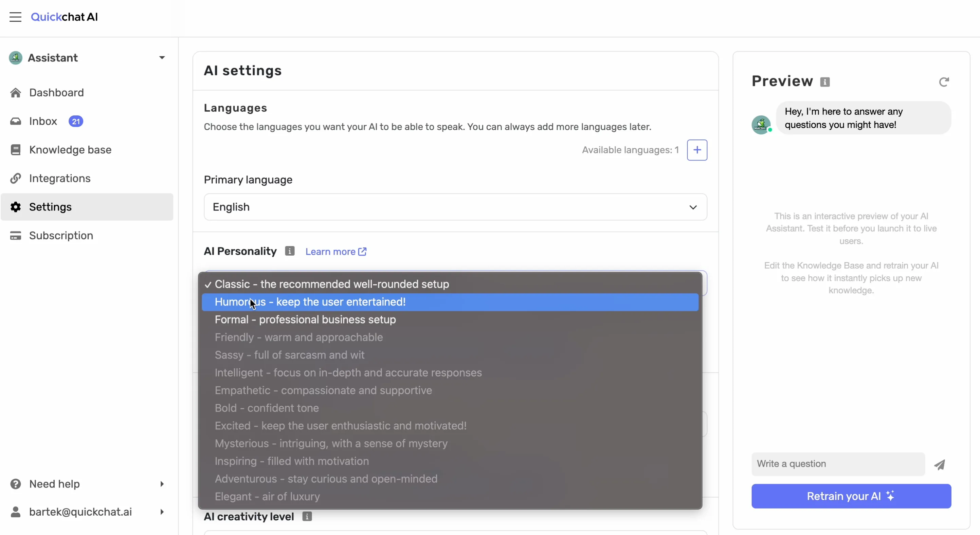Click the Retrain your AI button

851,496
